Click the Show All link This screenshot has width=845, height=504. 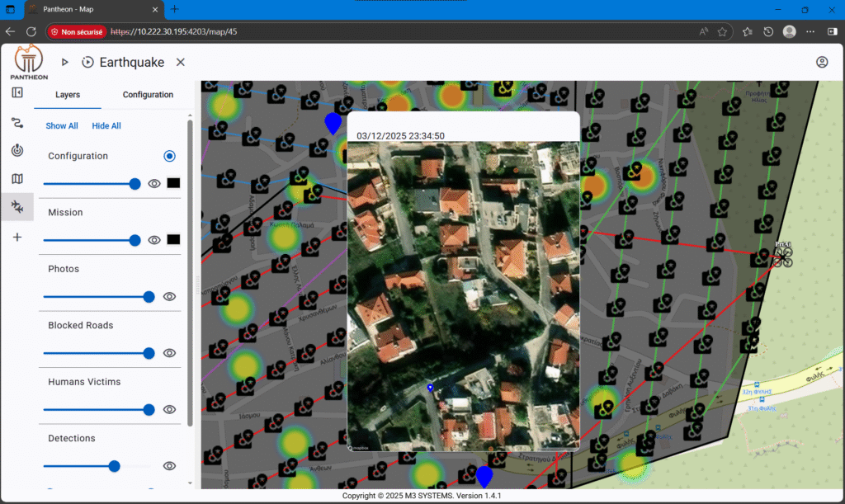coord(62,126)
